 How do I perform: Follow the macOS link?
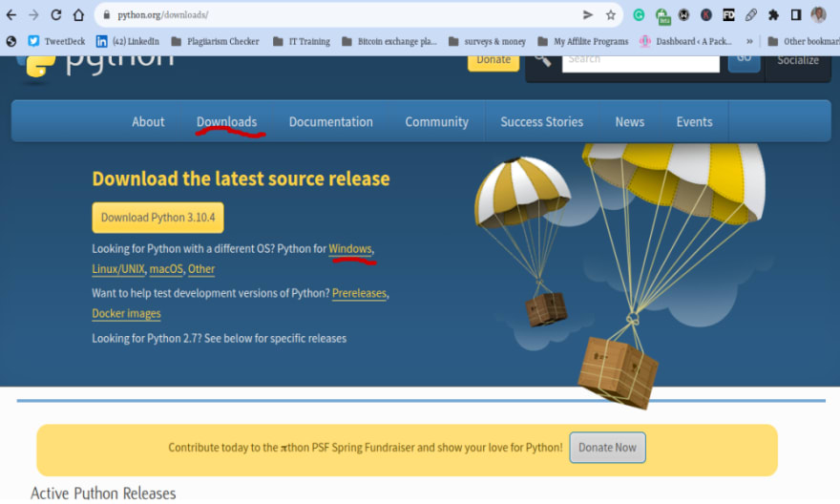tap(166, 269)
